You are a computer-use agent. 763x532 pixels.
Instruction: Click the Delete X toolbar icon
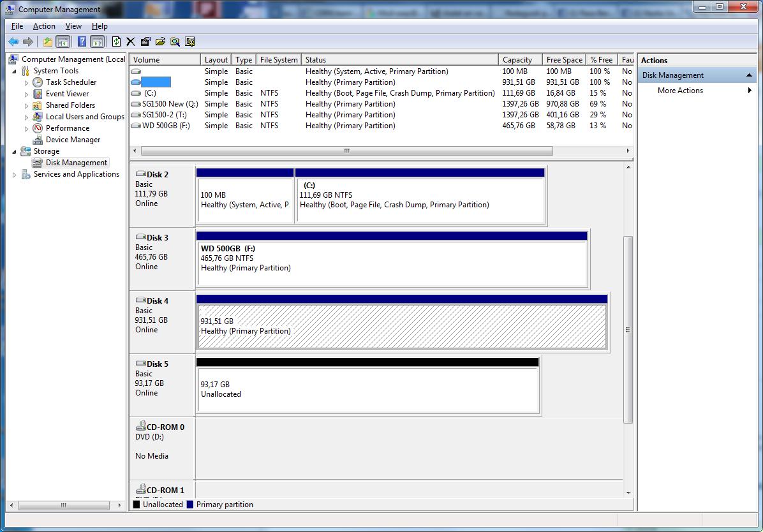click(131, 42)
